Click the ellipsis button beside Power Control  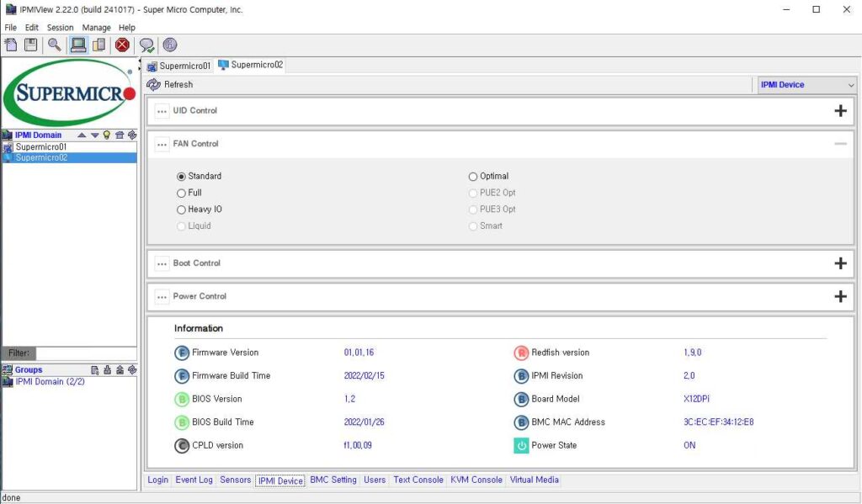point(162,297)
